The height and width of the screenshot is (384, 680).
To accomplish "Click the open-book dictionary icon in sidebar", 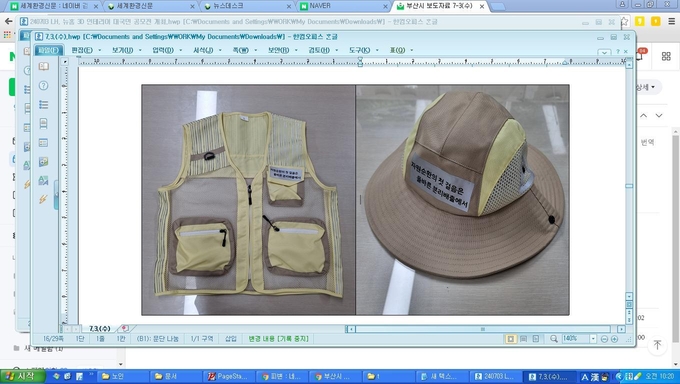I will (x=43, y=66).
